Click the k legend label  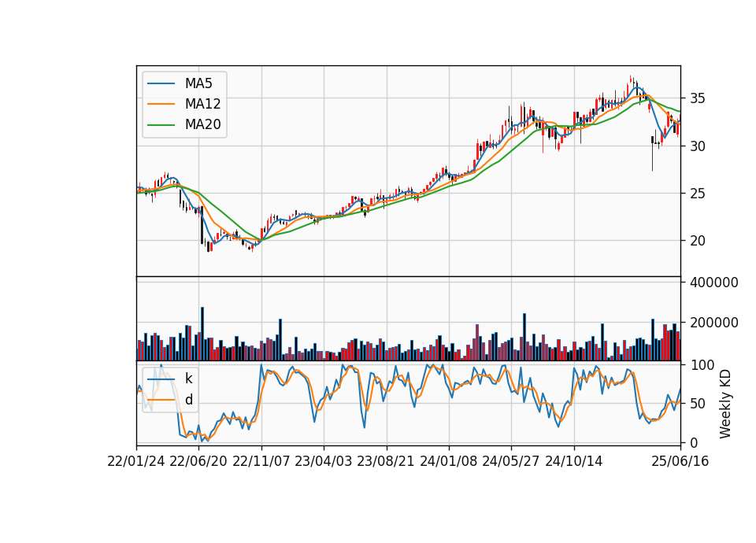coord(188,379)
